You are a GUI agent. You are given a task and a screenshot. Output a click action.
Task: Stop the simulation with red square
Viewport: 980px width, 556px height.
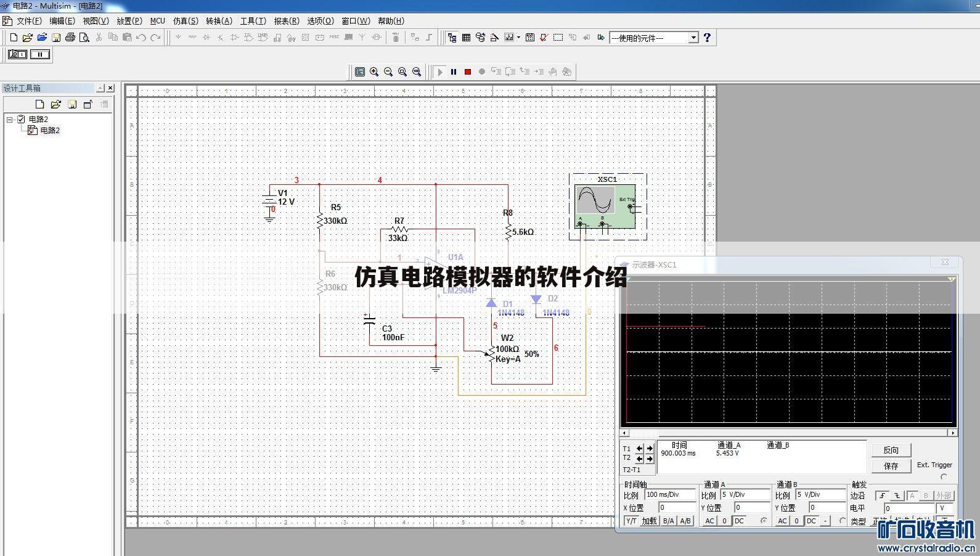click(x=468, y=72)
